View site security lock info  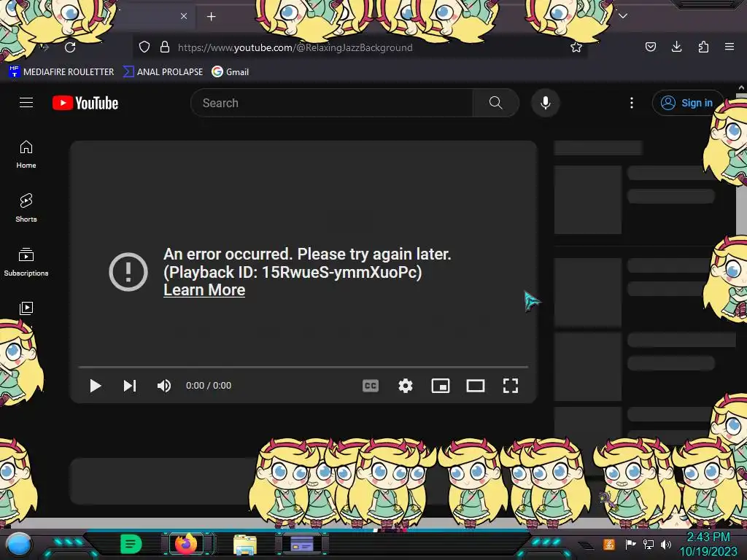(165, 47)
